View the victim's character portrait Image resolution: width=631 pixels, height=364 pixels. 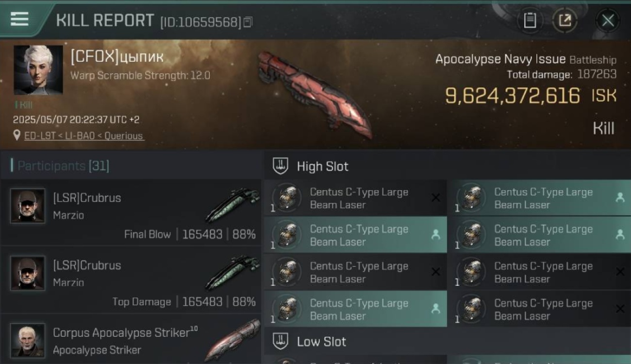[x=38, y=70]
